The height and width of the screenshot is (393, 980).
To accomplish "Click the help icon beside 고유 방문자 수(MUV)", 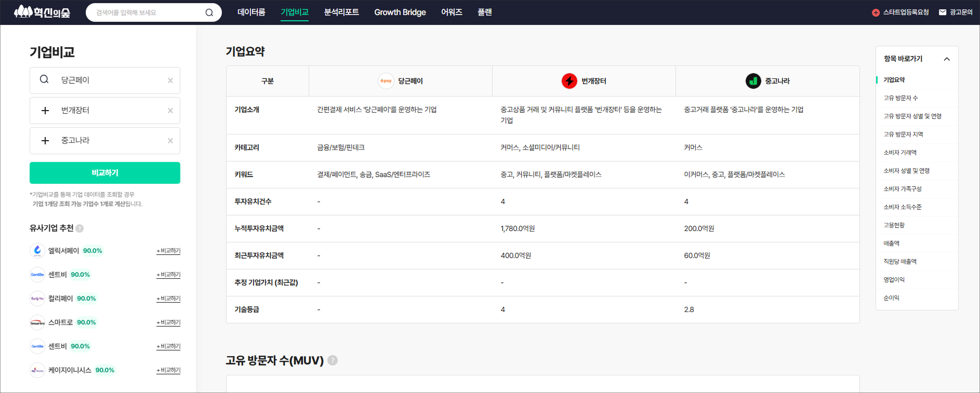I will coord(333,360).
